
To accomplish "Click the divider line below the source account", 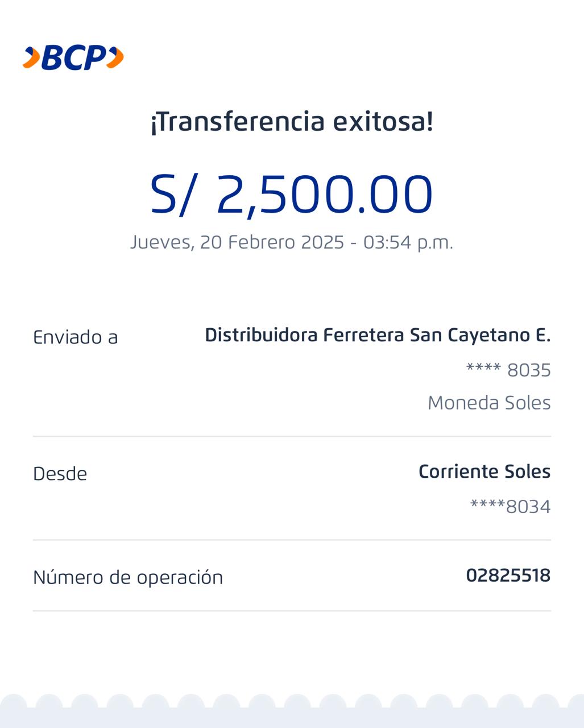I will 292,540.
